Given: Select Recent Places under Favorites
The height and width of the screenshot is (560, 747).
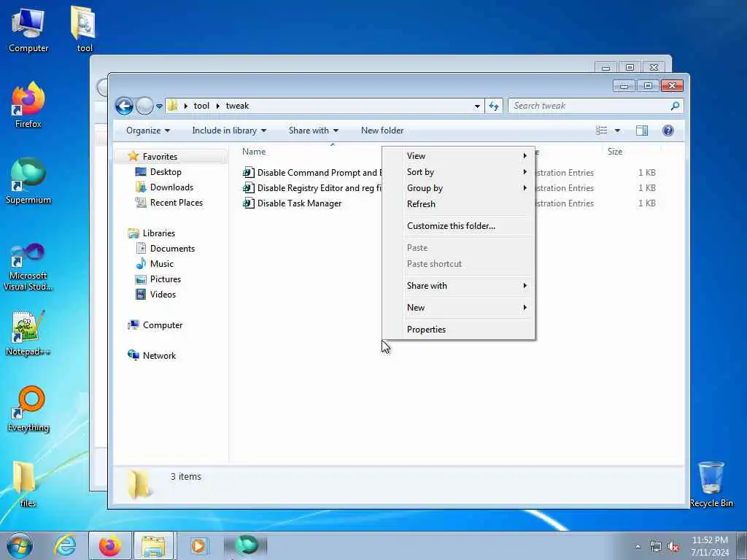Looking at the screenshot, I should click(177, 203).
